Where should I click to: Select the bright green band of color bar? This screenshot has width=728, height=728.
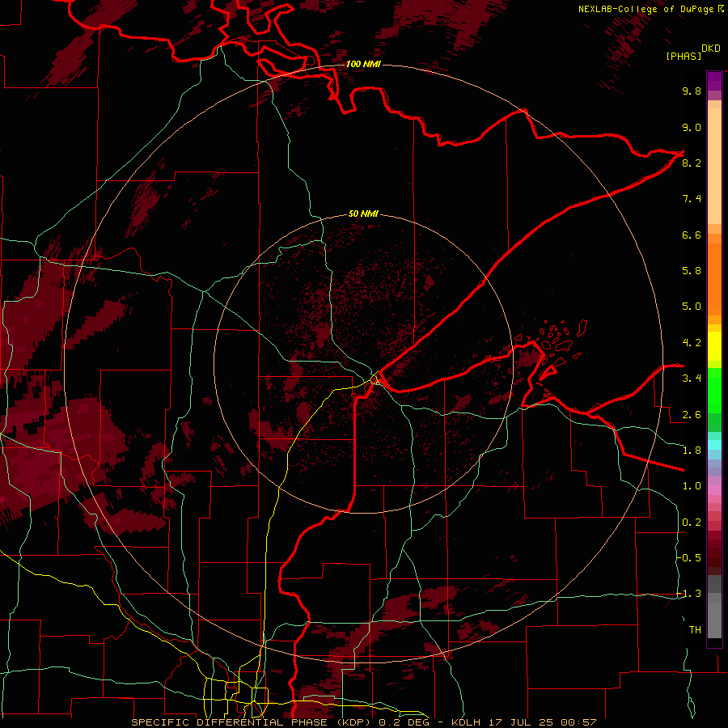(x=714, y=390)
